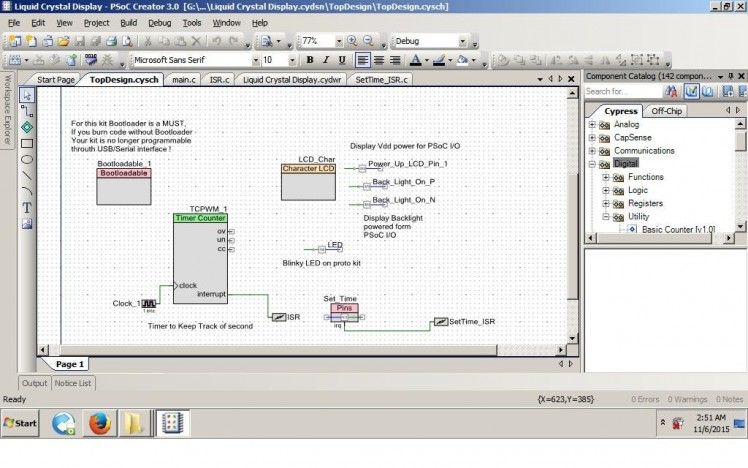Open the folder icon in taskbar
This screenshot has height=468, width=748.
click(133, 423)
